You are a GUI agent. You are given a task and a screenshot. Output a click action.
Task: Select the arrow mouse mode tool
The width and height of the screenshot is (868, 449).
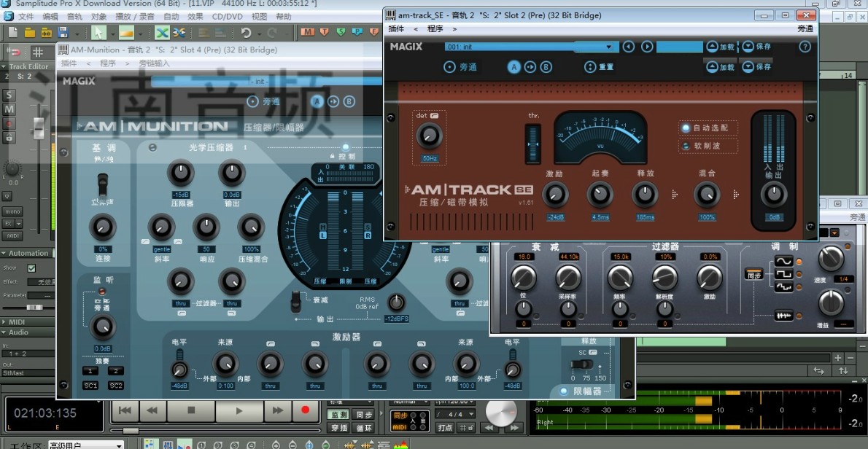[x=98, y=33]
